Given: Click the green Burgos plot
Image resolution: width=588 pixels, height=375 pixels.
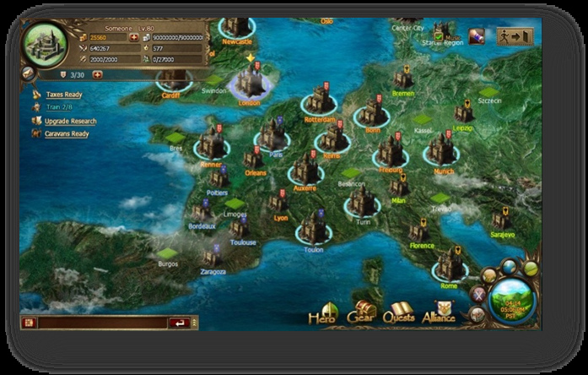Looking at the screenshot, I should [167, 253].
